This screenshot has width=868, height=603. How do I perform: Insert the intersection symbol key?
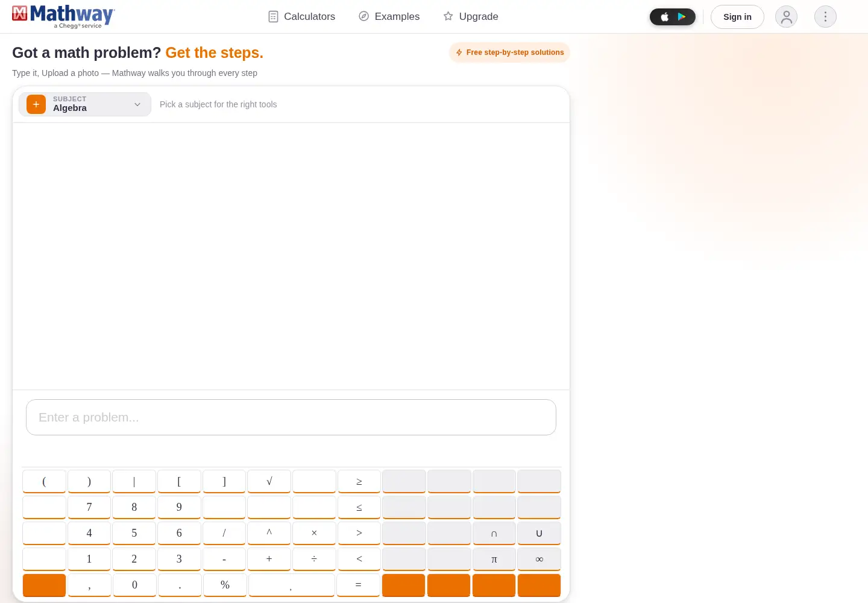pyautogui.click(x=494, y=533)
